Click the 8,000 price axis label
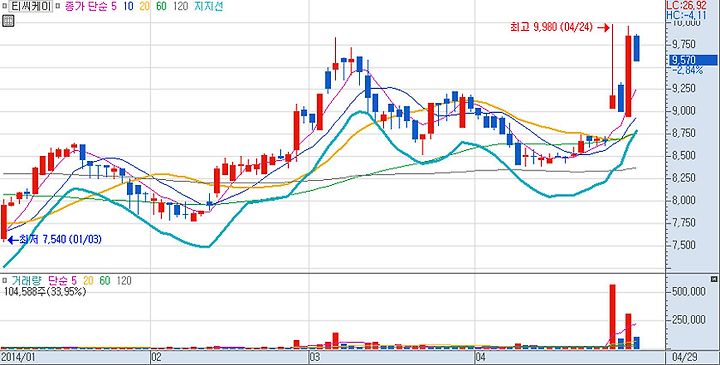 (x=683, y=200)
